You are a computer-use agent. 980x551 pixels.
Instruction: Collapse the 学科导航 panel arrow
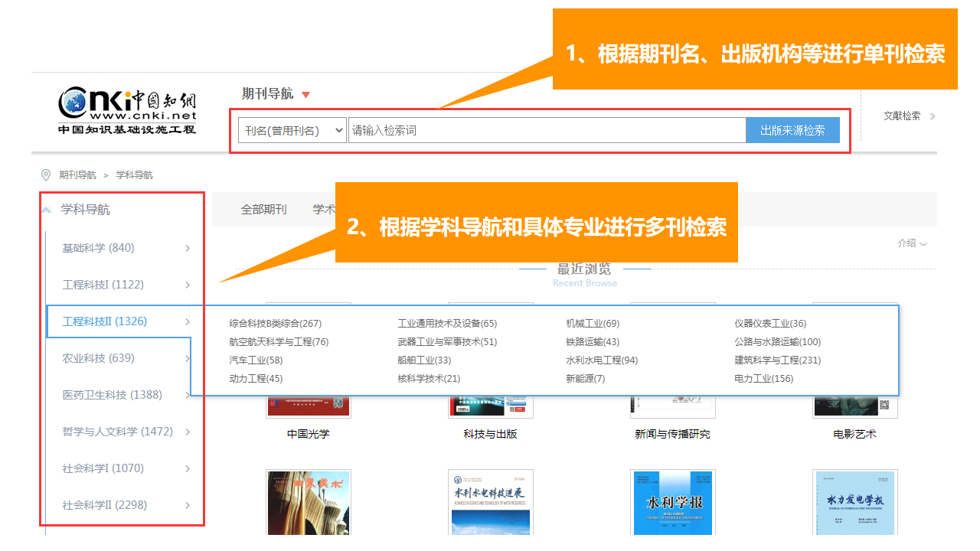click(47, 210)
